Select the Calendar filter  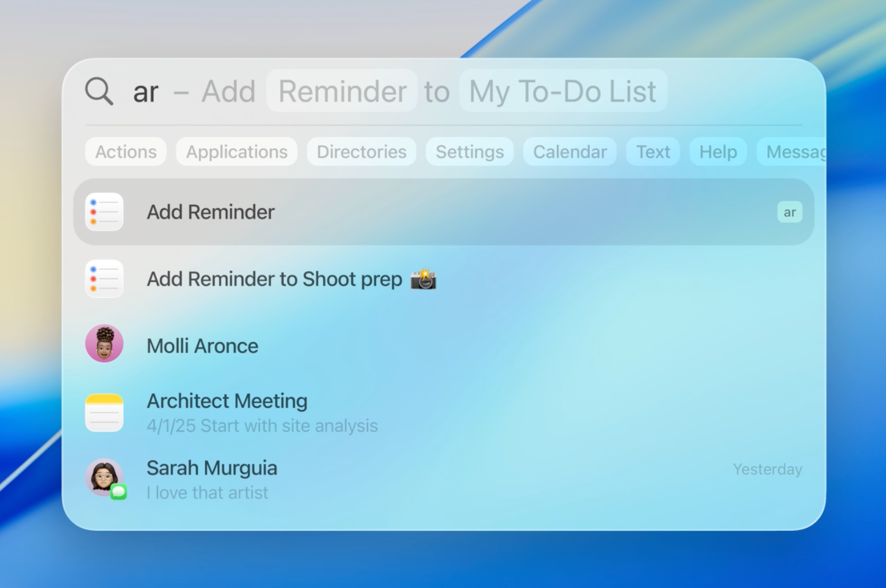point(570,152)
